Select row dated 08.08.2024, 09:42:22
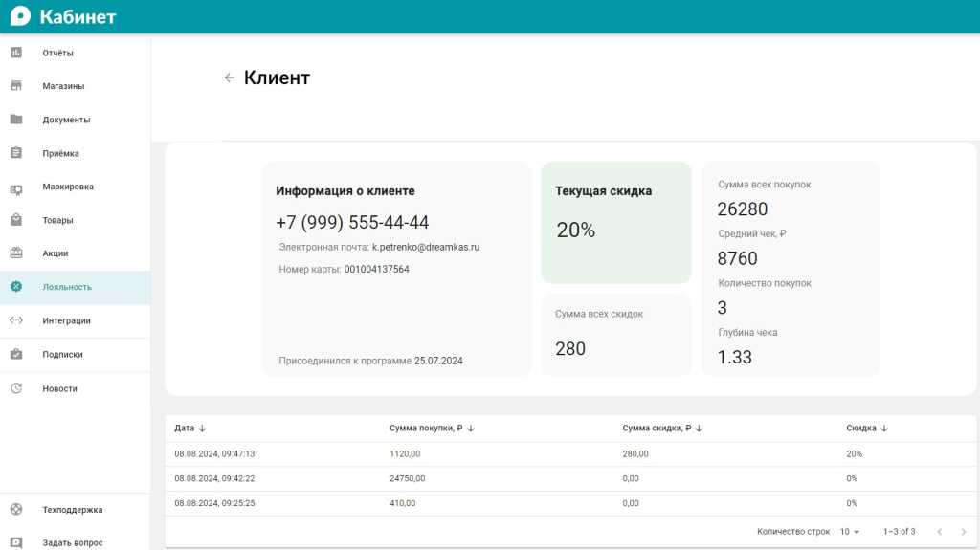The height and width of the screenshot is (550, 980). tap(570, 478)
